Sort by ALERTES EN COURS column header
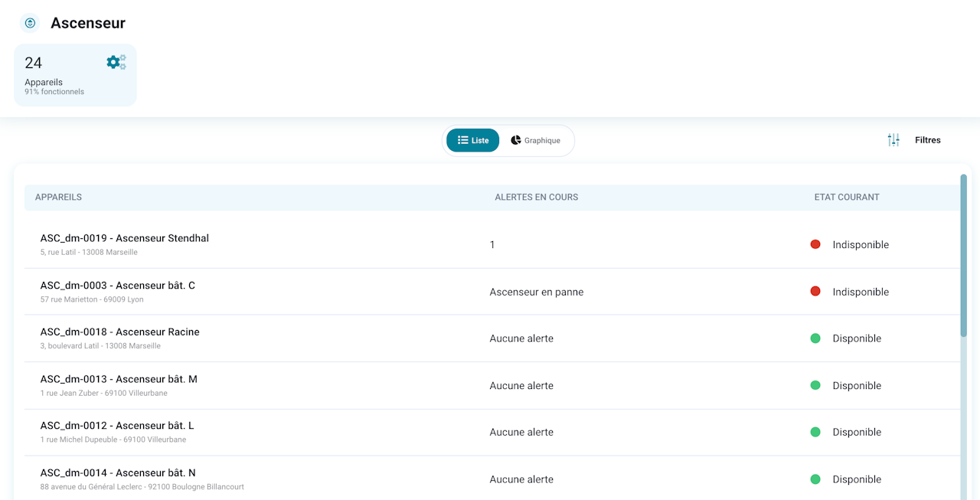 pos(537,197)
